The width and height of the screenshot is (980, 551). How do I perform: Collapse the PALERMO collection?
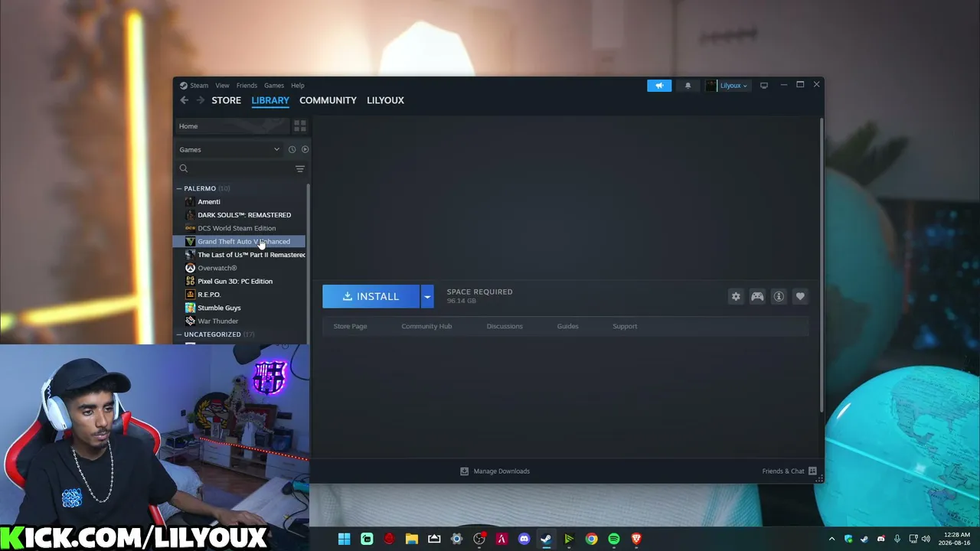point(179,188)
